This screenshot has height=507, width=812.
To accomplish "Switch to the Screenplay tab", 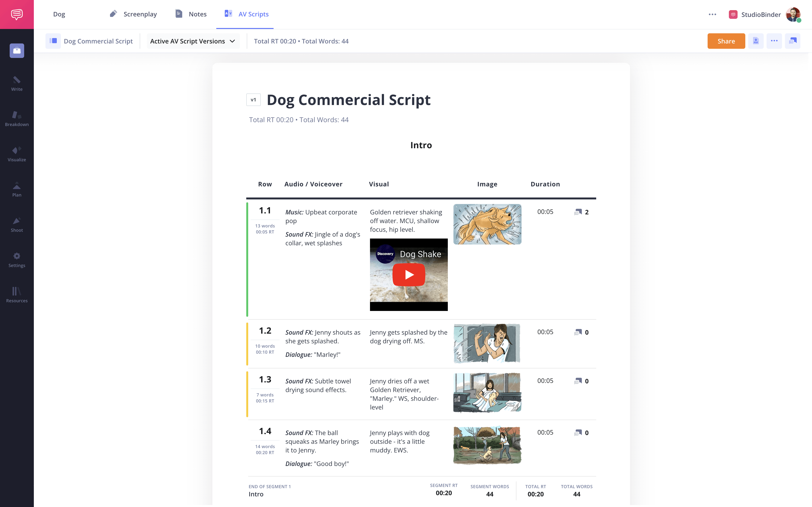I will tap(133, 14).
